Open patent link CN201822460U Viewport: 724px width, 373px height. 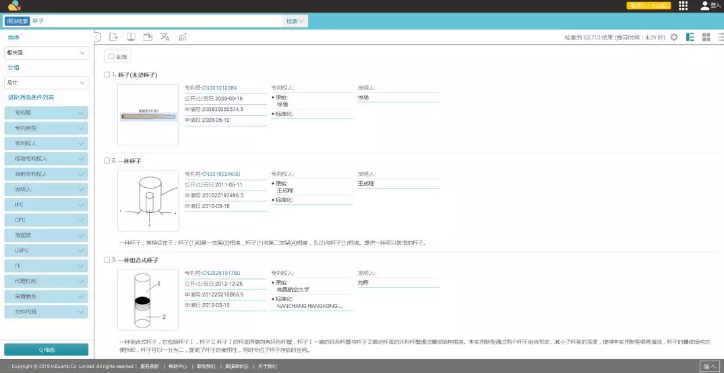click(221, 174)
